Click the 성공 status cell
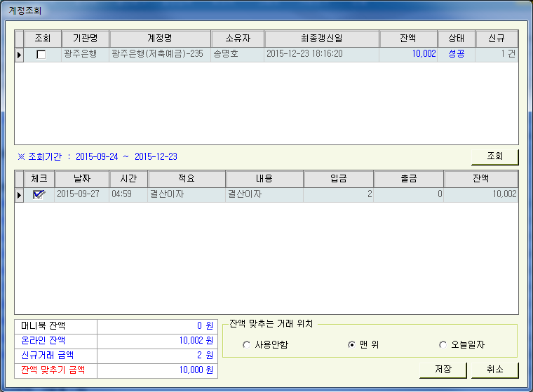The image size is (533, 392). pyautogui.click(x=456, y=54)
